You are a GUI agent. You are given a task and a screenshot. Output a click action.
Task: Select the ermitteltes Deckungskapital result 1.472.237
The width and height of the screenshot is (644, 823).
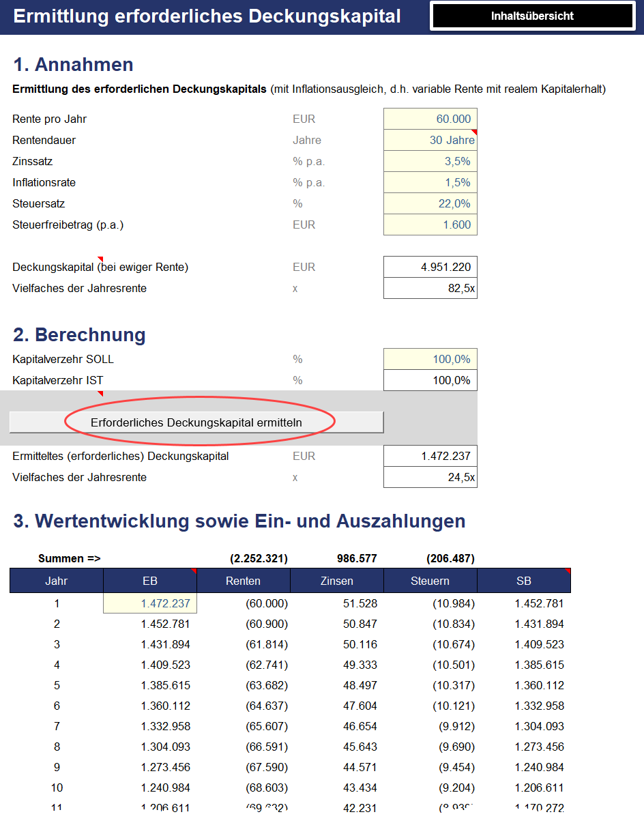click(430, 456)
